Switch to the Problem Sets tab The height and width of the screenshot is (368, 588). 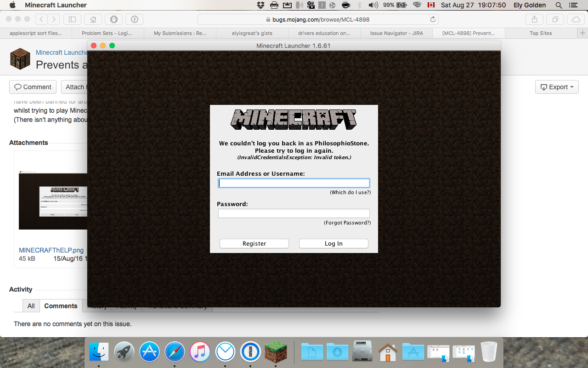(x=107, y=33)
